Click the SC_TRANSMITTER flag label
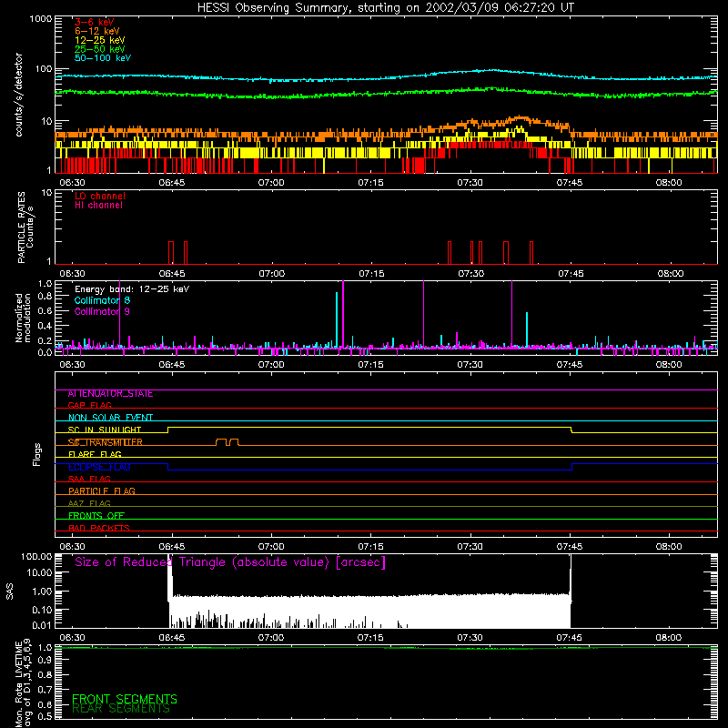728x728 pixels. [105, 442]
